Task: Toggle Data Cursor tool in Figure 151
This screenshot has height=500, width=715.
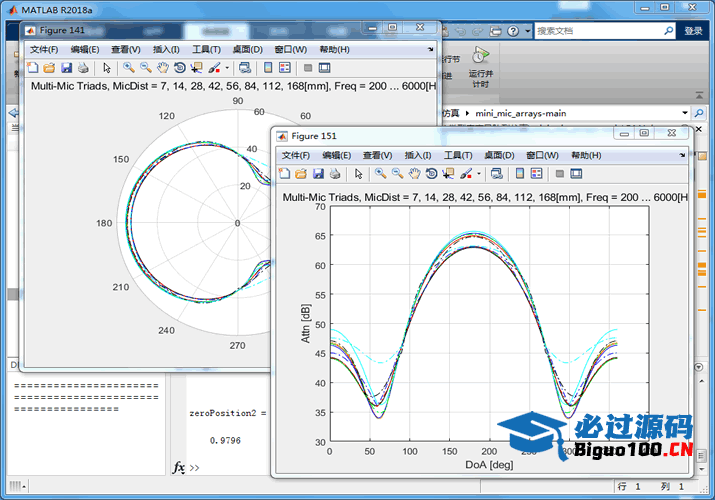Action: [448, 174]
